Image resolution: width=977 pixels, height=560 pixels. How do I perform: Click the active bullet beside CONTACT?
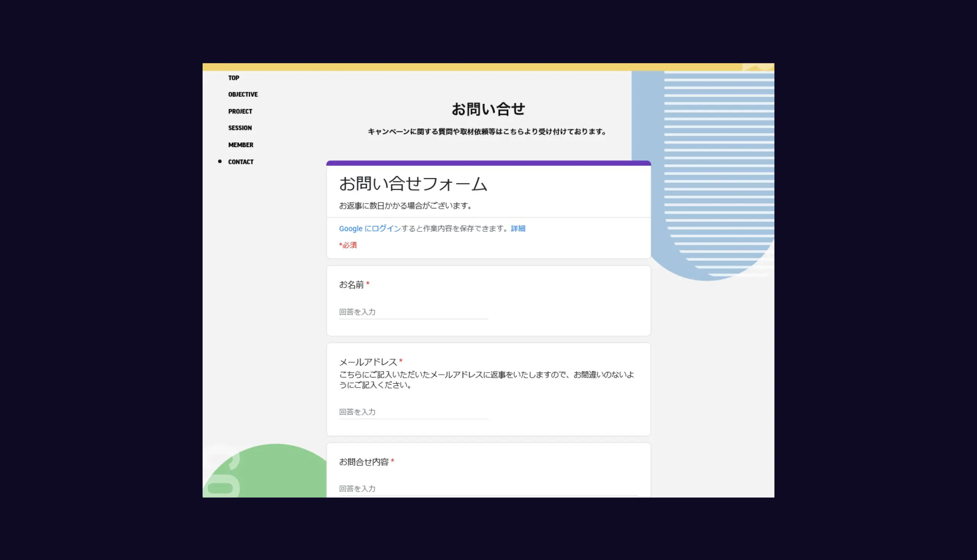219,161
